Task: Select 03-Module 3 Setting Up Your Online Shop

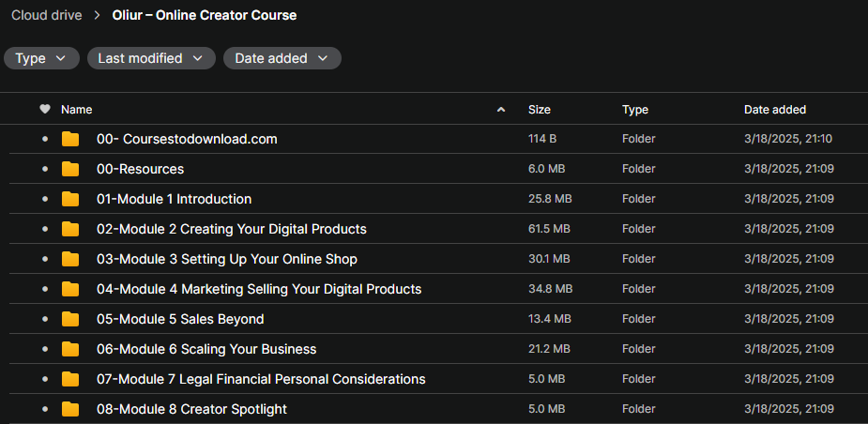Action: (x=227, y=259)
